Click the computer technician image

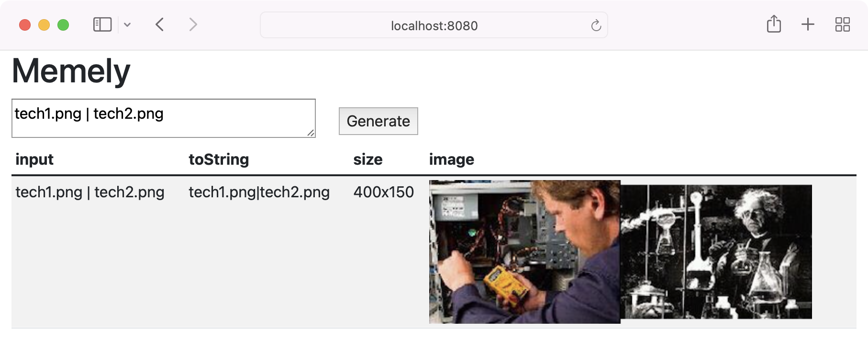point(524,252)
